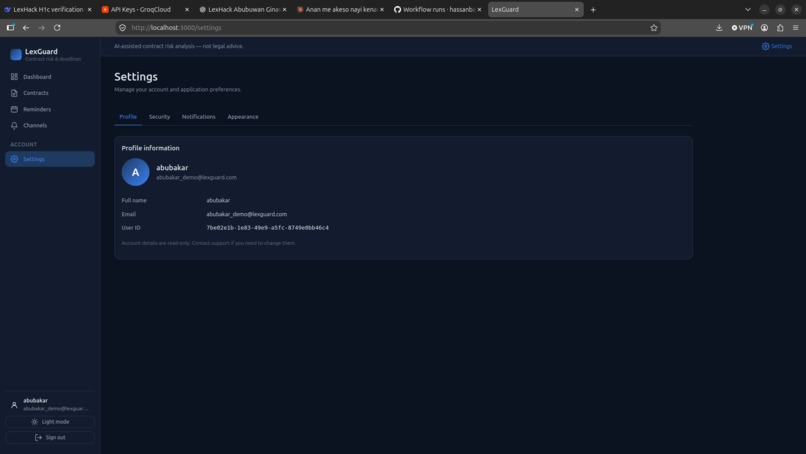Click the user avatar circle with letter A
Viewport: 806px width, 454px height.
pyautogui.click(x=135, y=172)
